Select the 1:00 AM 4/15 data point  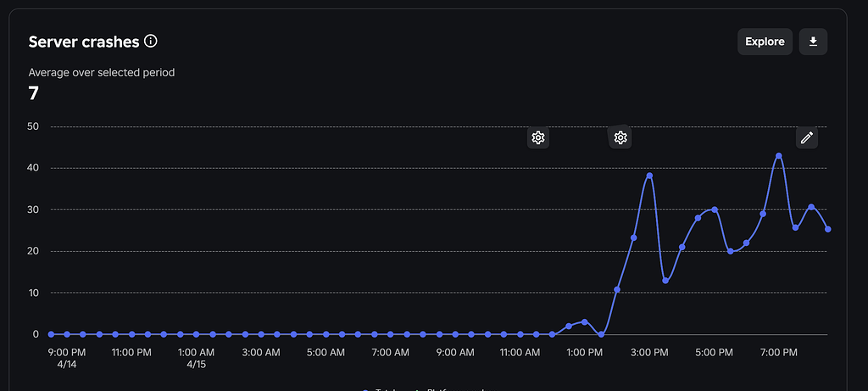(196, 334)
